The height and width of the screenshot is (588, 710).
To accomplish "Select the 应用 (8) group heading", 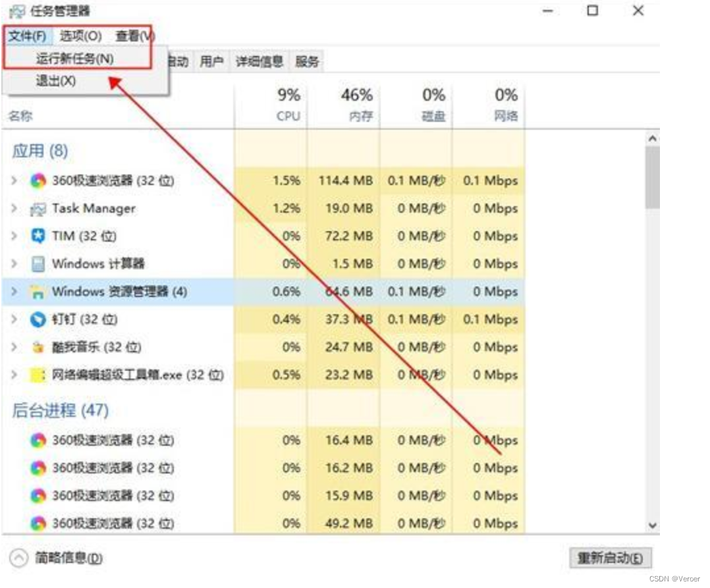I will tap(40, 151).
